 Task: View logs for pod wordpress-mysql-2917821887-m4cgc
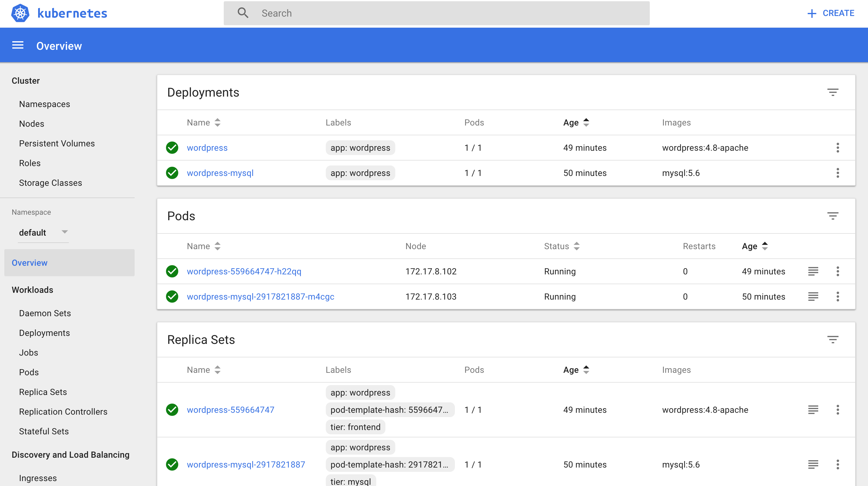coord(813,297)
